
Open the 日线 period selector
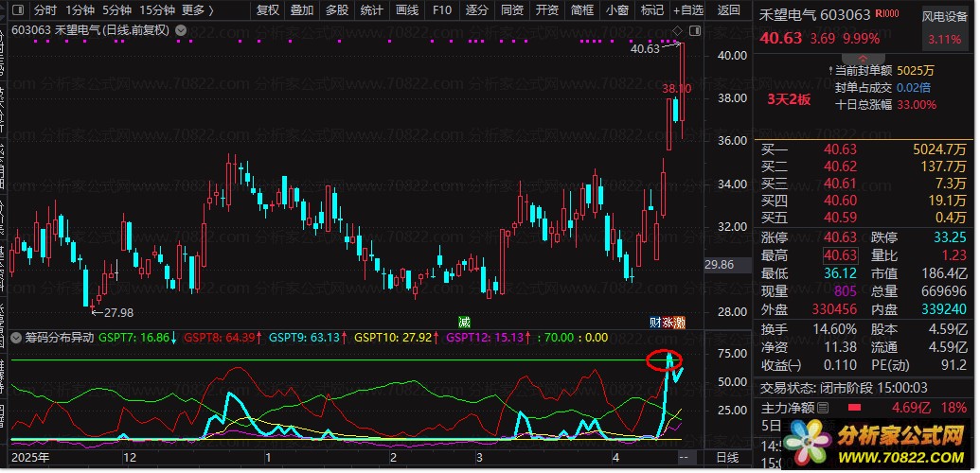(x=727, y=458)
